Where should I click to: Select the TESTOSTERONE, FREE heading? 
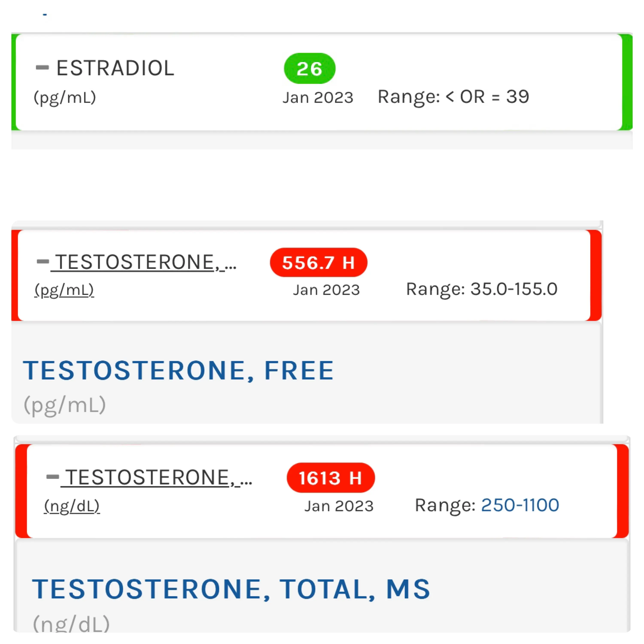pos(178,371)
